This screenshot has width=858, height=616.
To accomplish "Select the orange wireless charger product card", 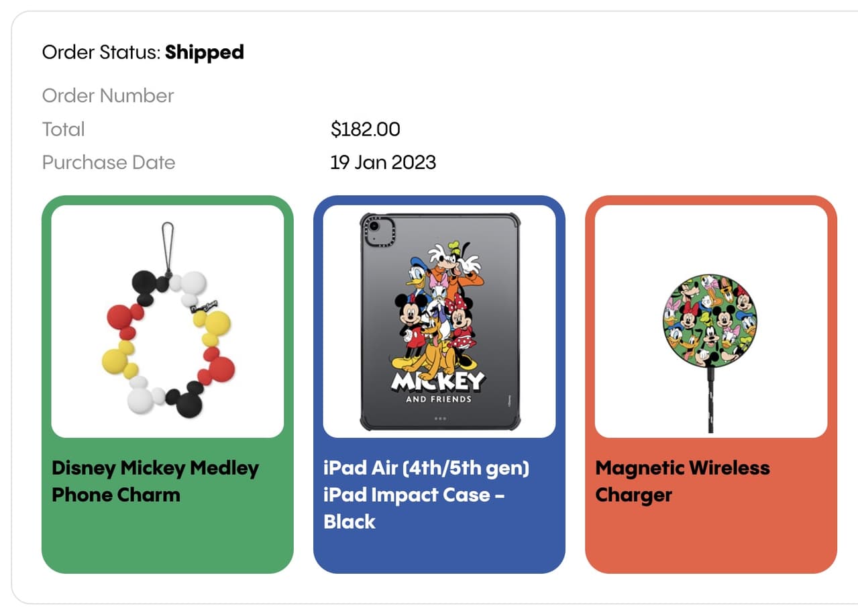I will tap(711, 384).
